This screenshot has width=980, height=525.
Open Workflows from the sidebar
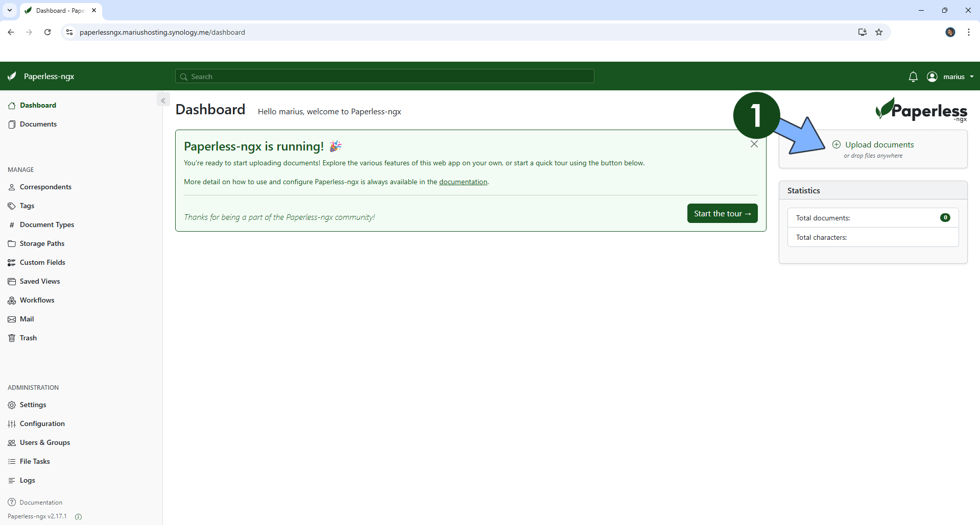[x=37, y=300]
